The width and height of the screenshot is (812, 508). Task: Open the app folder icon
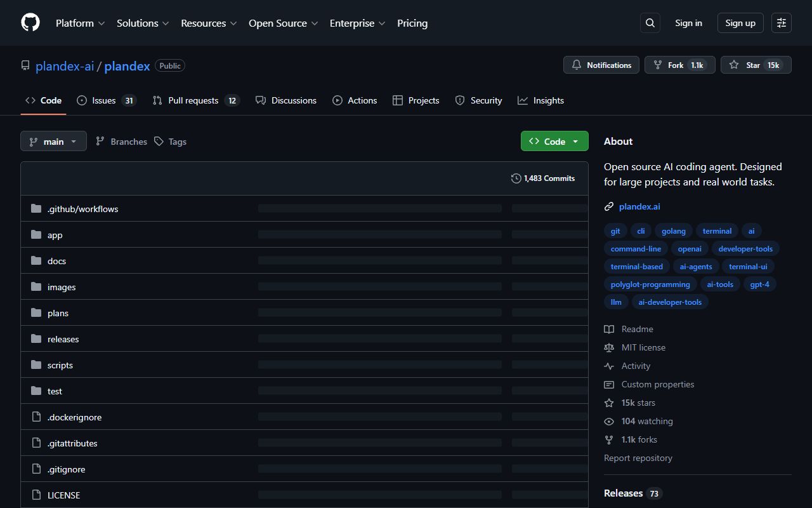tap(36, 234)
